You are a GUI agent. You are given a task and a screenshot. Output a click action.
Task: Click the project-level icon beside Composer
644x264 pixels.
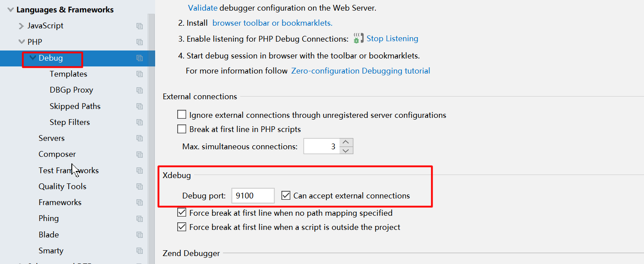pos(140,155)
